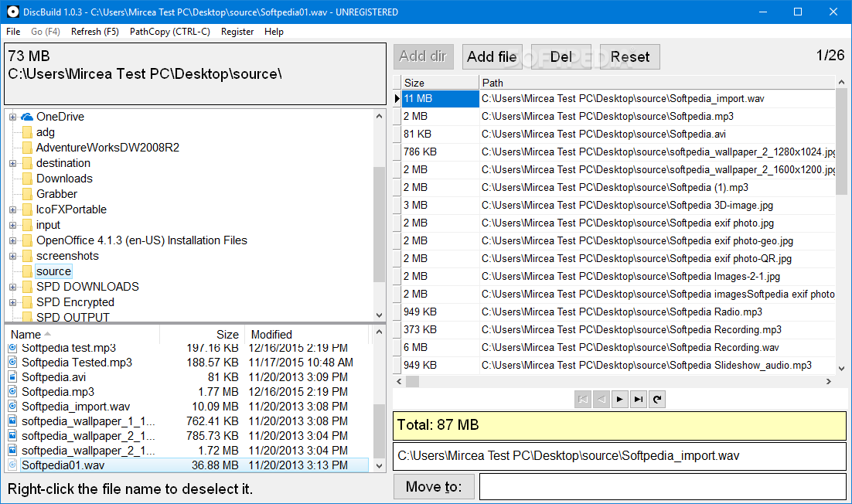This screenshot has width=852, height=504.
Task: Open the Register menu
Action: [x=237, y=32]
